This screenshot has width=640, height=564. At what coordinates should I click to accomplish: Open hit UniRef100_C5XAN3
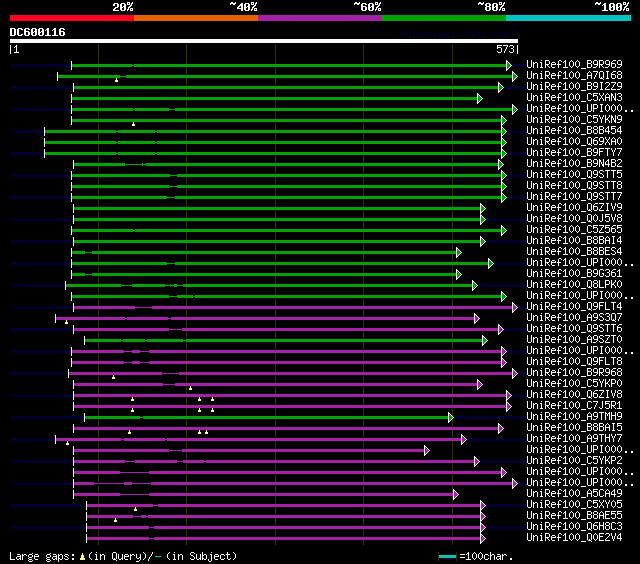coord(574,98)
